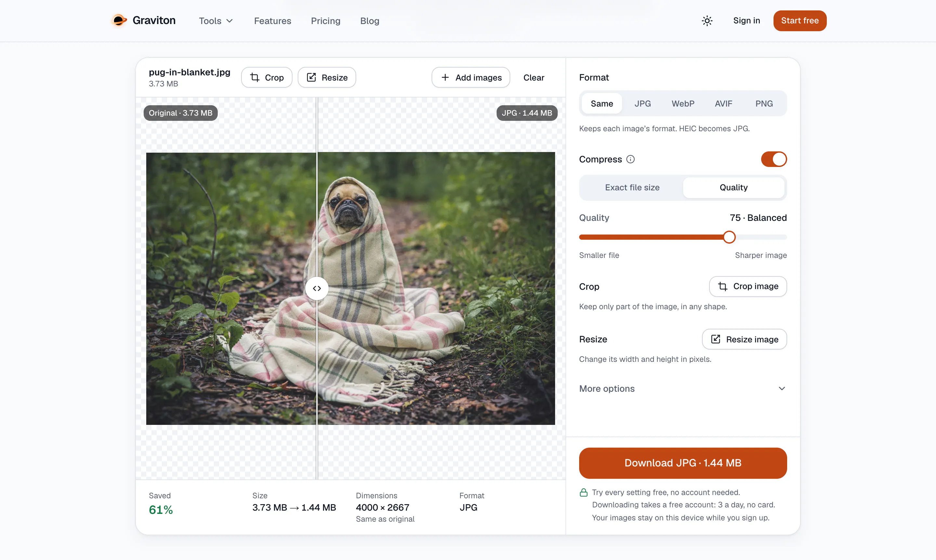936x560 pixels.
Task: Open the Crop image button in the sidebar
Action: [x=747, y=286]
